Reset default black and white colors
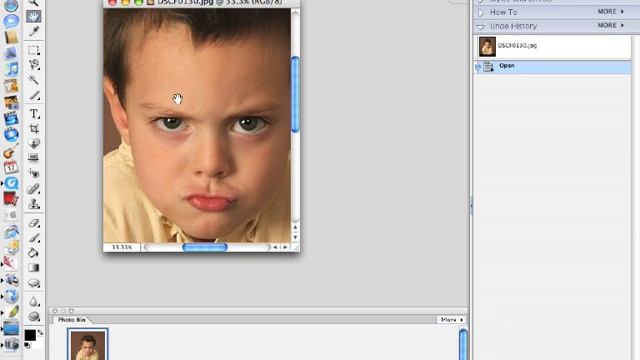 tap(27, 346)
